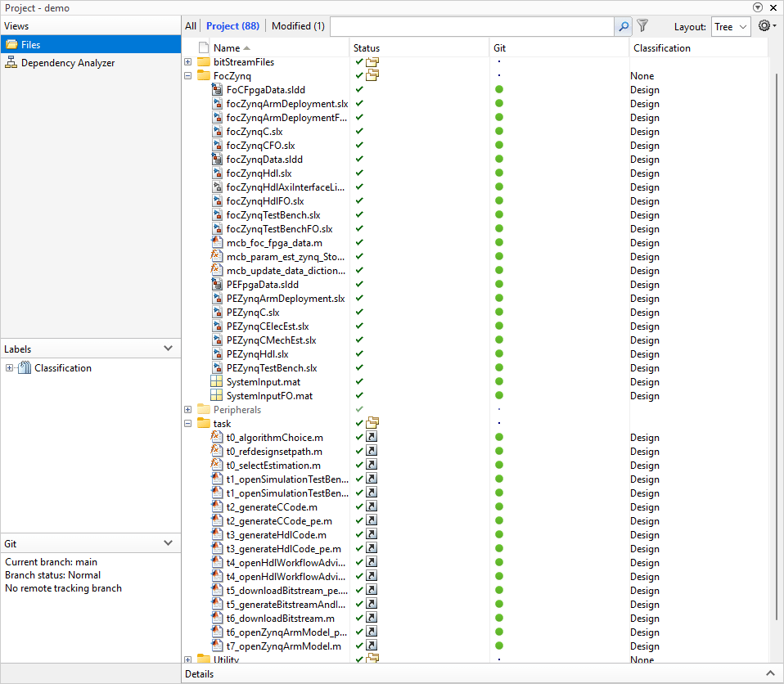Click the FocZynq folder status icon

tap(372, 75)
